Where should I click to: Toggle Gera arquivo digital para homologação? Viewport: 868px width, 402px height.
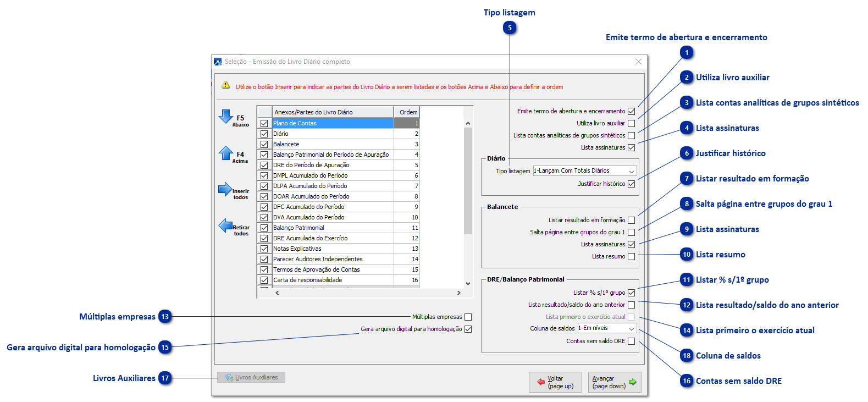[x=468, y=329]
